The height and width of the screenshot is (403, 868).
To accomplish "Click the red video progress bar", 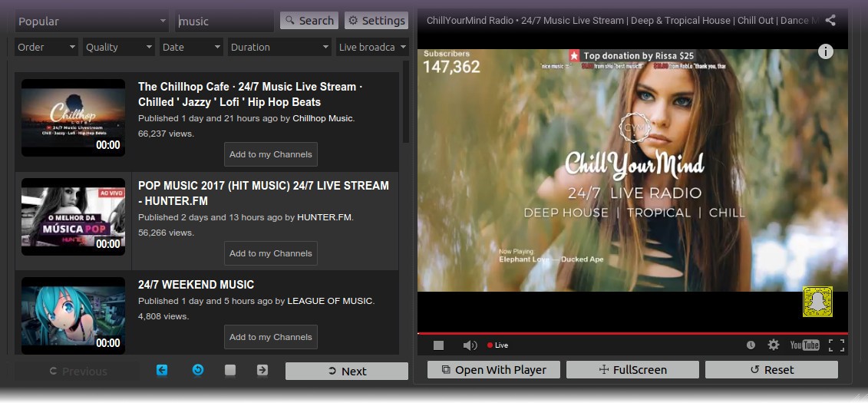I will [632, 333].
